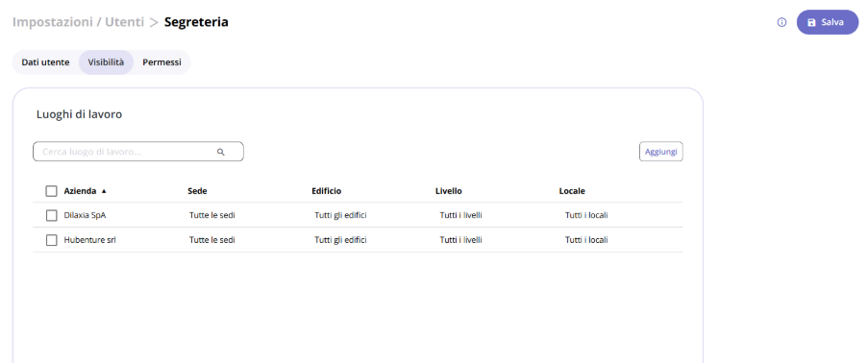Image resolution: width=868 pixels, height=363 pixels.
Task: Toggle the select-all checkbox in header
Action: click(52, 191)
